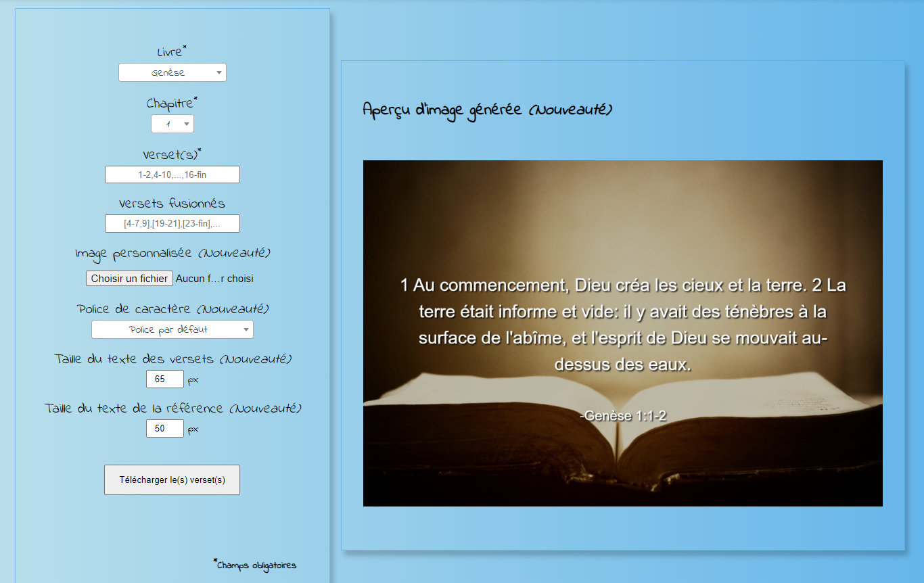Click the Verset(s) input field
This screenshot has height=583, width=924.
(172, 174)
